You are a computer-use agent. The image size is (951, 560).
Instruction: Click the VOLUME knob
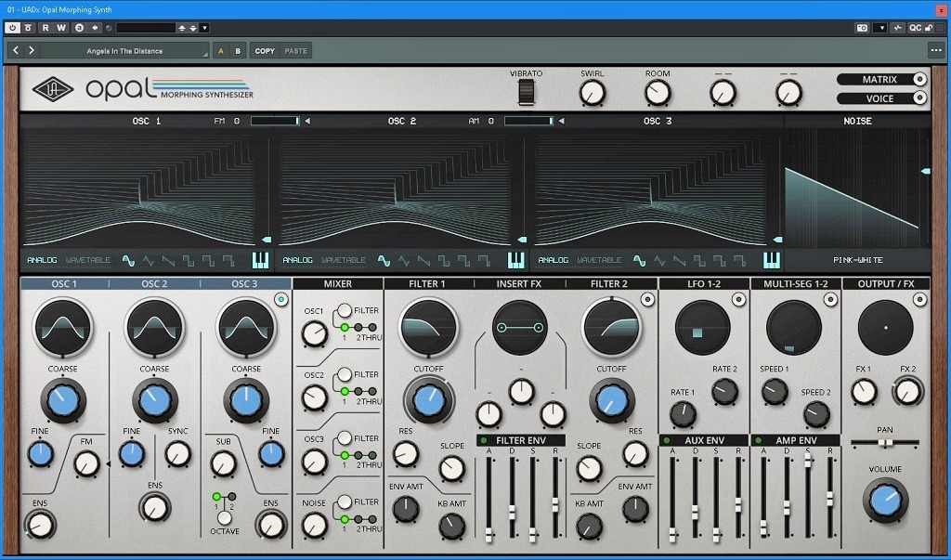tap(885, 501)
